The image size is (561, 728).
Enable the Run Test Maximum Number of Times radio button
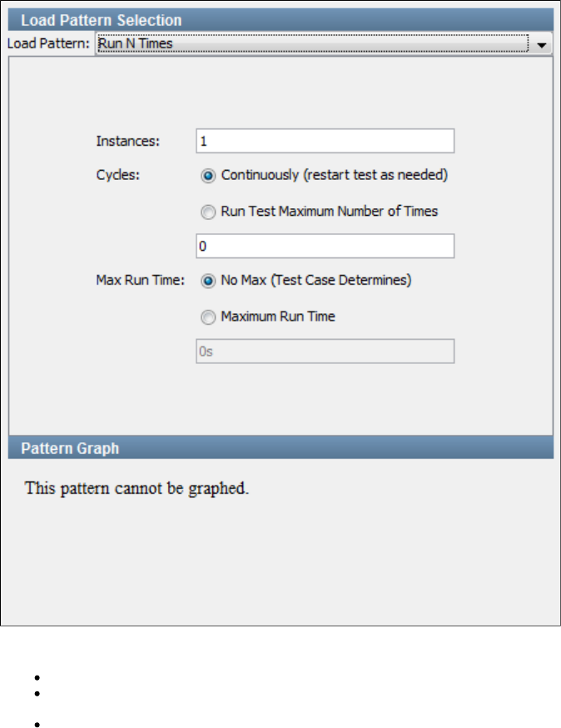tap(208, 212)
